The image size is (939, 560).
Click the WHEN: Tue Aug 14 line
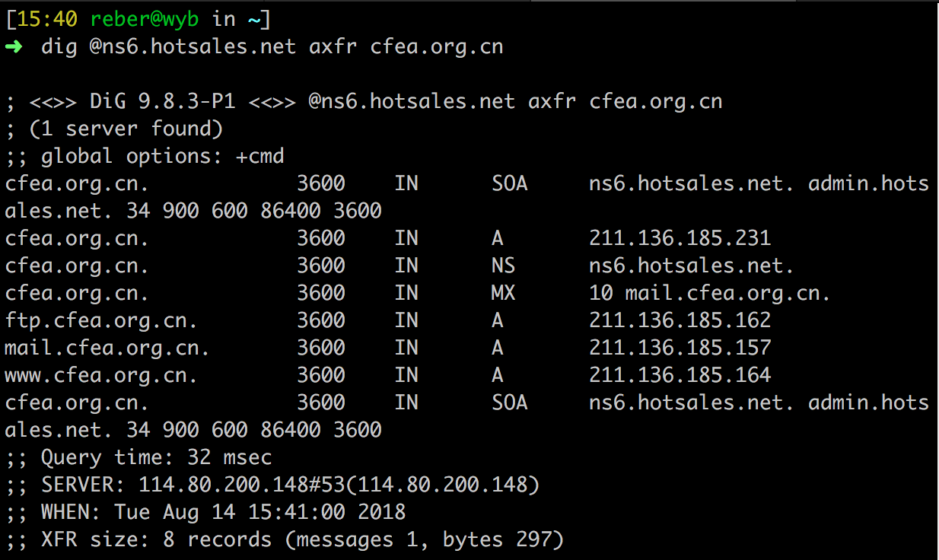pos(205,512)
